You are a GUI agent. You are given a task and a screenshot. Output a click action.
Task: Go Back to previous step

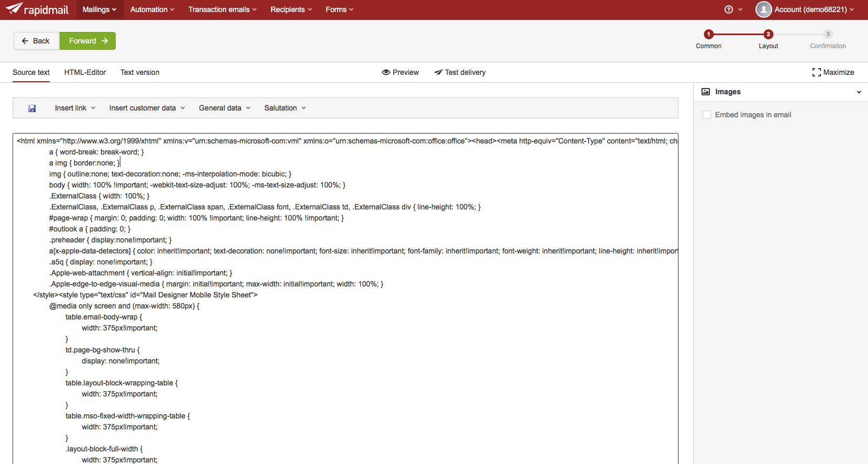pos(36,41)
